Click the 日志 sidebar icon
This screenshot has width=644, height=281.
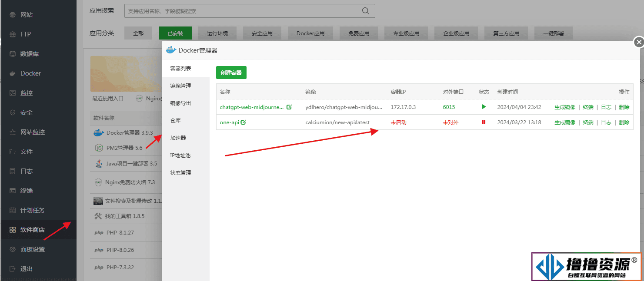[x=13, y=171]
